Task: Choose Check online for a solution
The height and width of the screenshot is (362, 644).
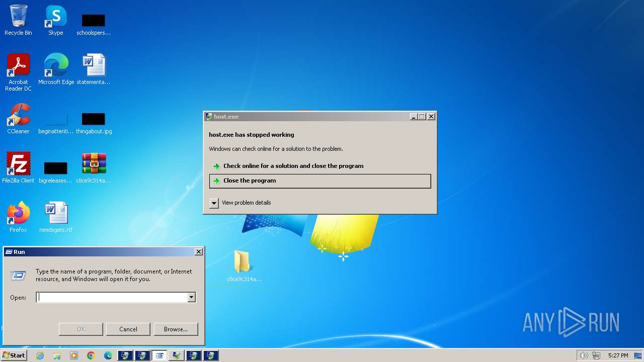Action: (x=320, y=166)
